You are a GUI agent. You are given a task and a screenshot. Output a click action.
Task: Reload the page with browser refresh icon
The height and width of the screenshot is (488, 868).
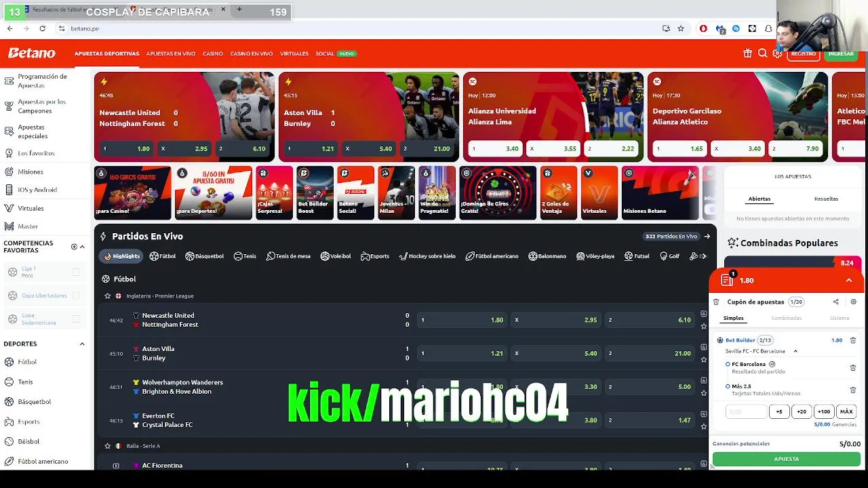pos(43,28)
